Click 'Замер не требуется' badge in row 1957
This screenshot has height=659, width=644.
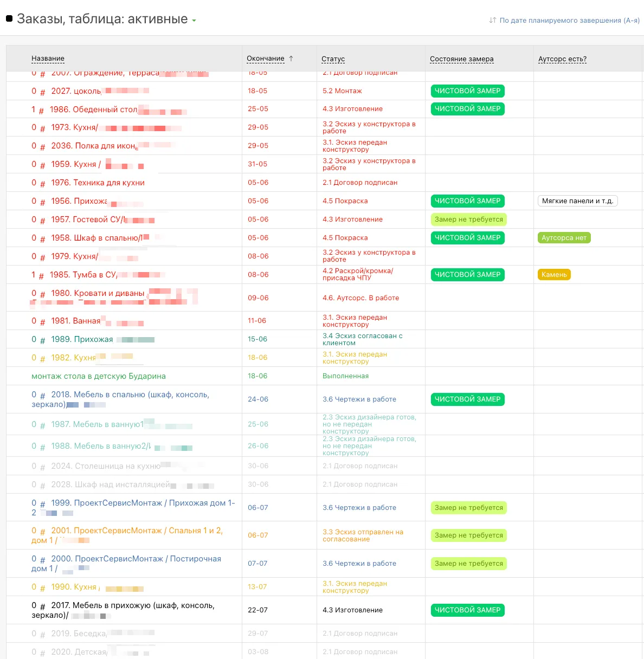(x=469, y=219)
